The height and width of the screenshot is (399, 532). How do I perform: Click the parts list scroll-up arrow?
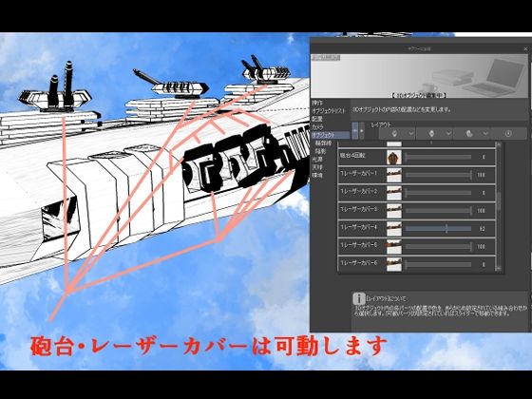click(499, 144)
